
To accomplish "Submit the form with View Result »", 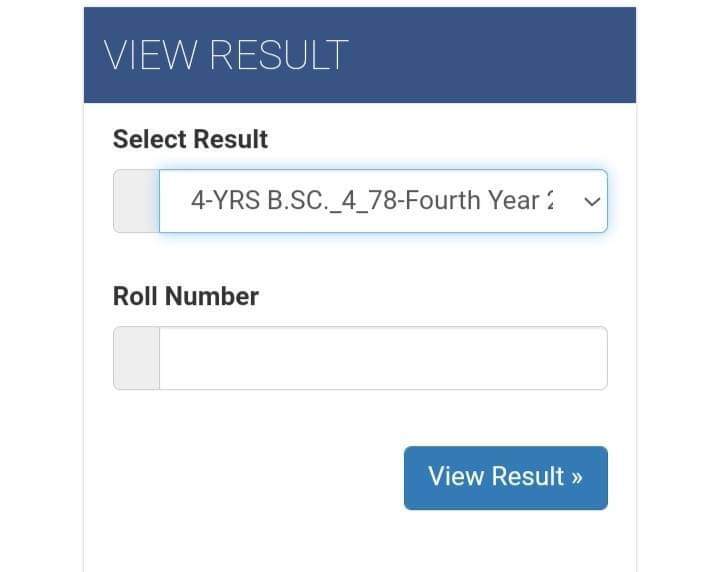I will pos(505,478).
